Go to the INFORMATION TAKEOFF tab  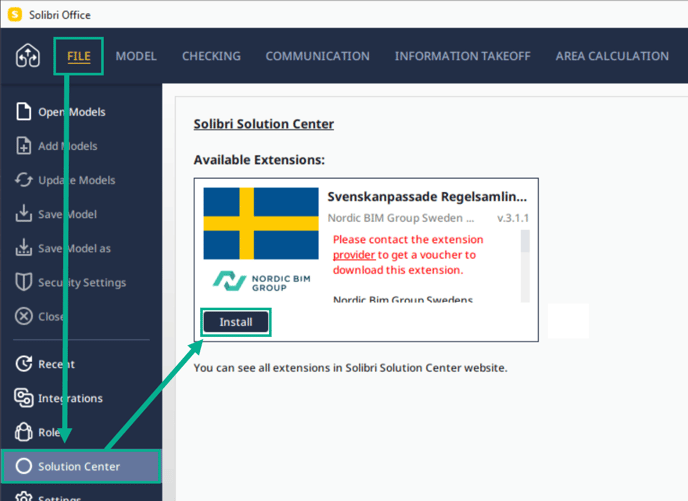click(x=462, y=56)
